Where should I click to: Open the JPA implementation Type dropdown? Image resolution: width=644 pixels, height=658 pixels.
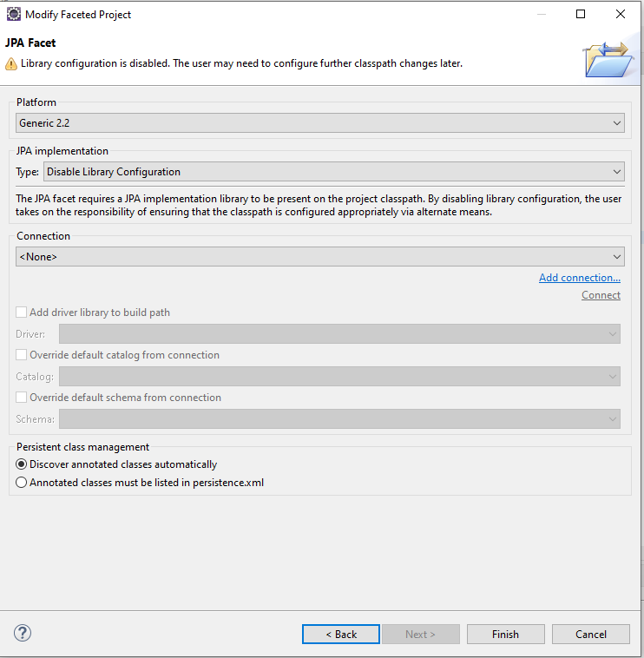pos(333,172)
